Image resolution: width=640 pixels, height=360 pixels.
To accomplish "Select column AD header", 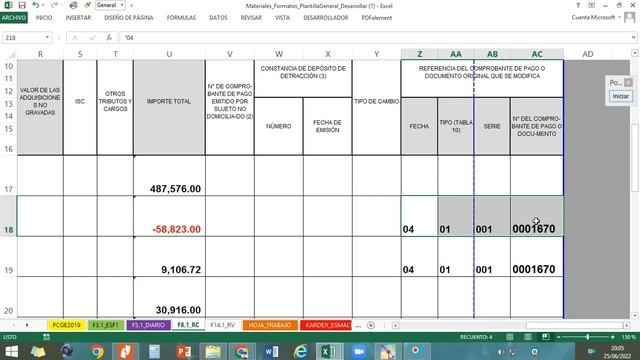I will pyautogui.click(x=588, y=54).
